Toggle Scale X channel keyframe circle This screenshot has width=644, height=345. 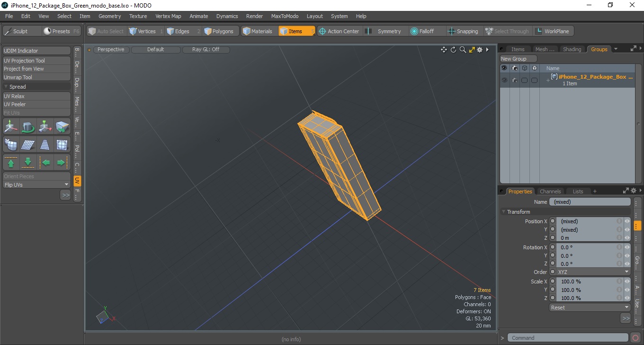tap(552, 281)
